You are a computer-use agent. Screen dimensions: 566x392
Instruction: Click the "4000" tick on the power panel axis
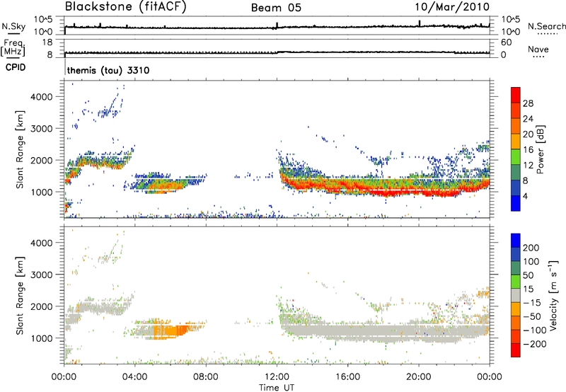point(42,97)
